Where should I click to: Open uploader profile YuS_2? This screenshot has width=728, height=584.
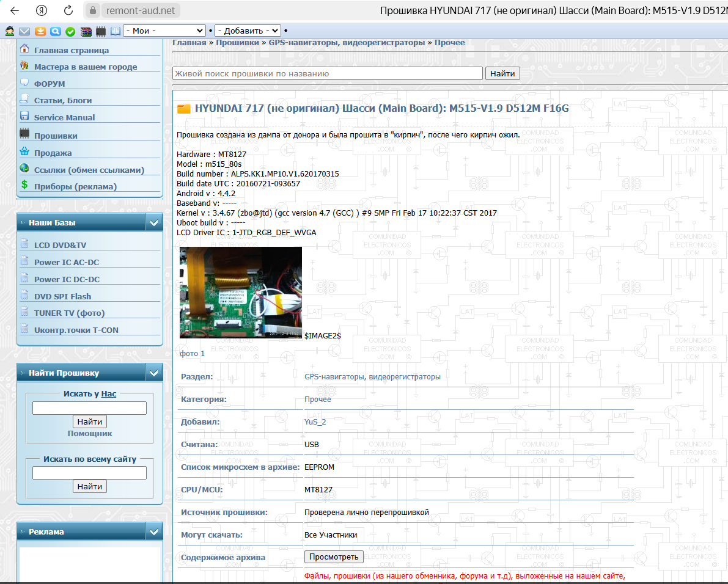pyautogui.click(x=315, y=422)
